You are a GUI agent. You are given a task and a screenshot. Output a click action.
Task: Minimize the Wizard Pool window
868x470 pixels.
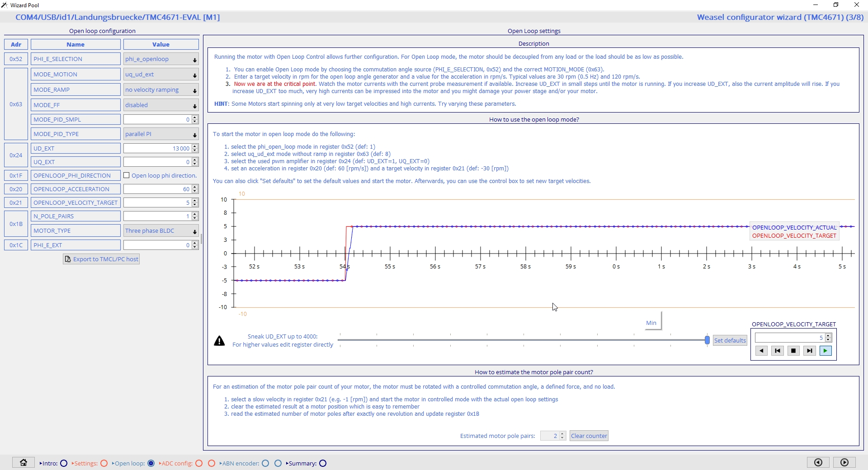tap(816, 5)
